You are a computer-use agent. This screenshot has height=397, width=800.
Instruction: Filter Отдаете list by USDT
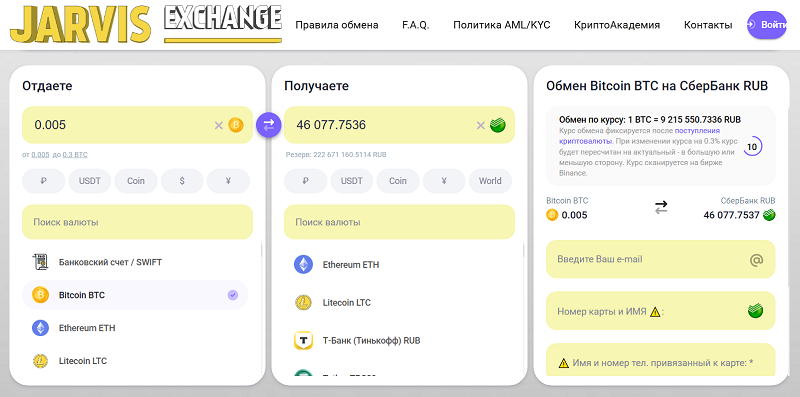point(90,181)
